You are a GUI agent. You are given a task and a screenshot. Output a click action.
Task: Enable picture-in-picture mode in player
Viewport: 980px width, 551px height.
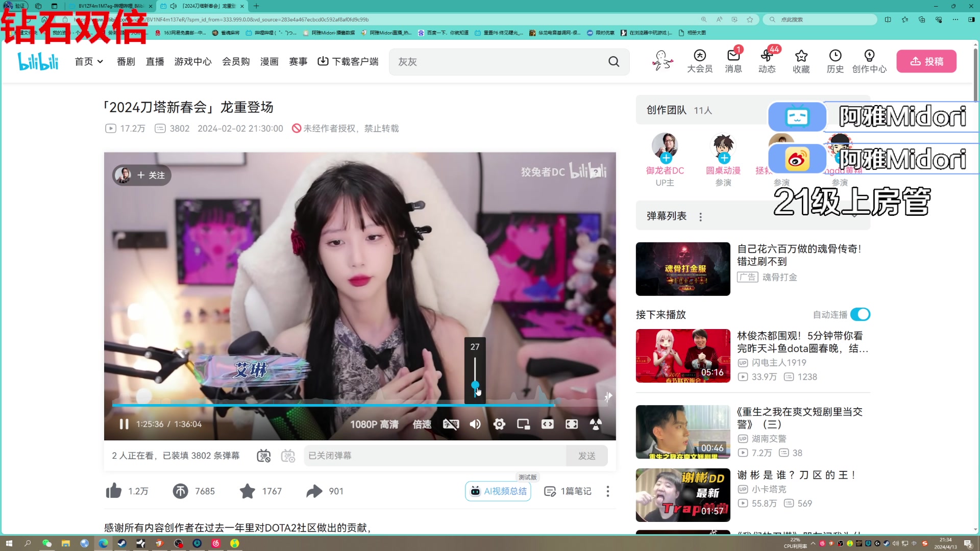523,424
